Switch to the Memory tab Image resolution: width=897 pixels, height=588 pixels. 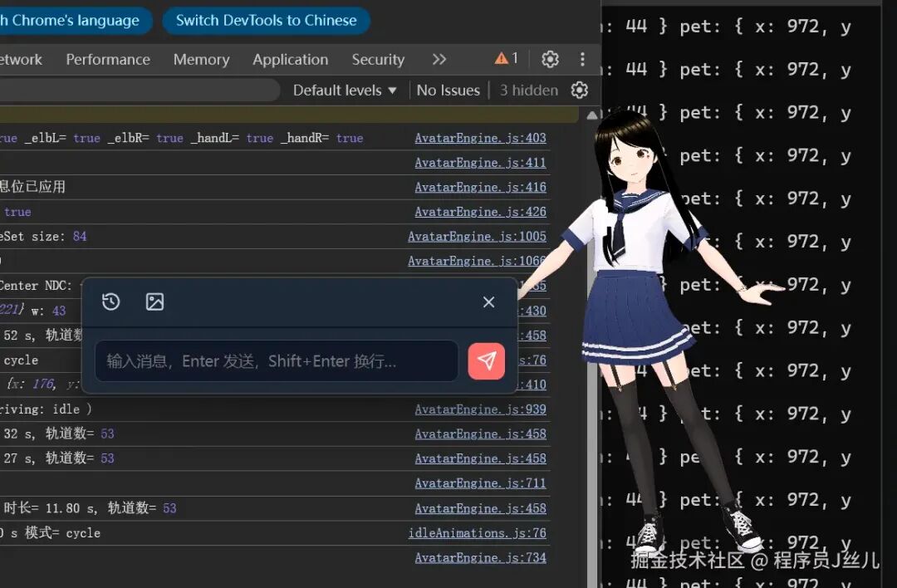(x=201, y=60)
